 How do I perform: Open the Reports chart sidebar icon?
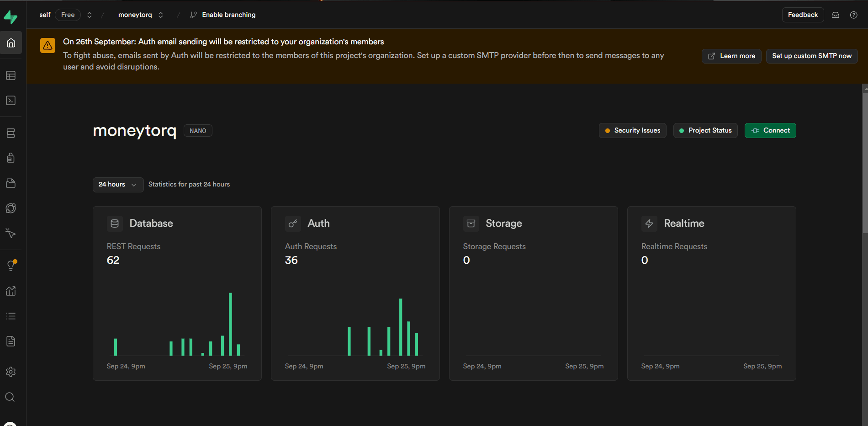pos(11,291)
